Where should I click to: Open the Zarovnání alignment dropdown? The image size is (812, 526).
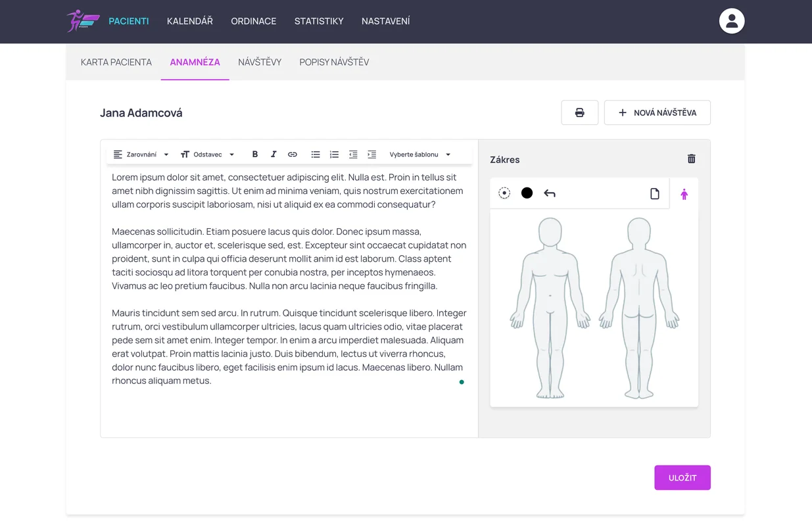pos(141,155)
